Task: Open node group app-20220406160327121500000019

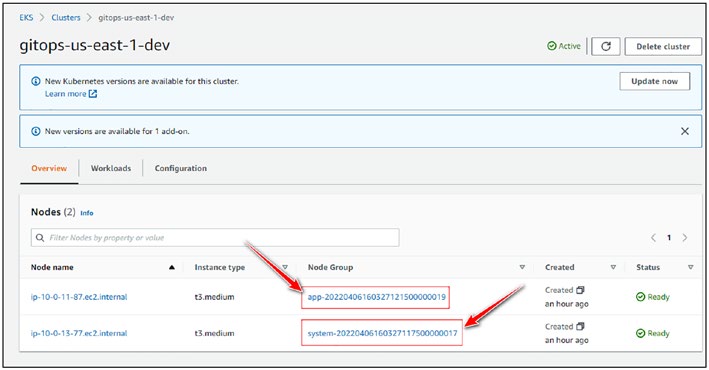Action: (376, 297)
